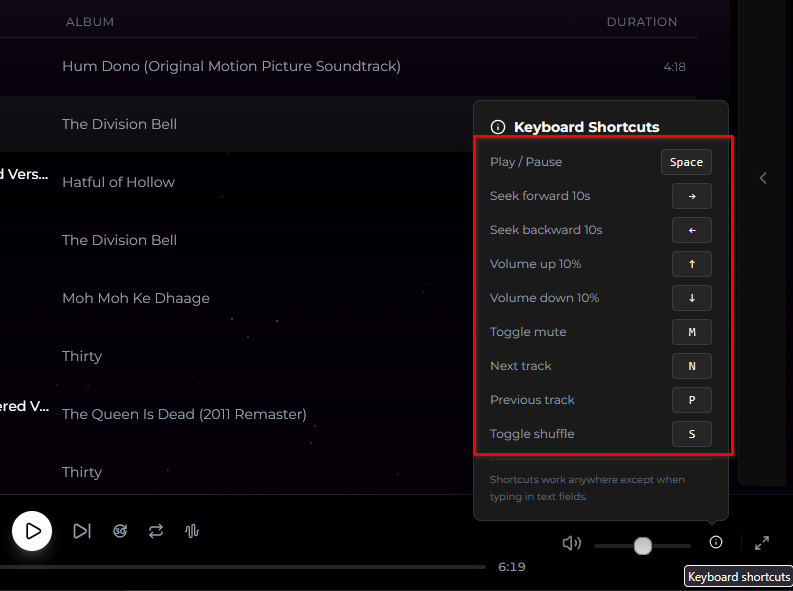Skip to next track in player bar
Screen dimensions: 793x591
(82, 531)
